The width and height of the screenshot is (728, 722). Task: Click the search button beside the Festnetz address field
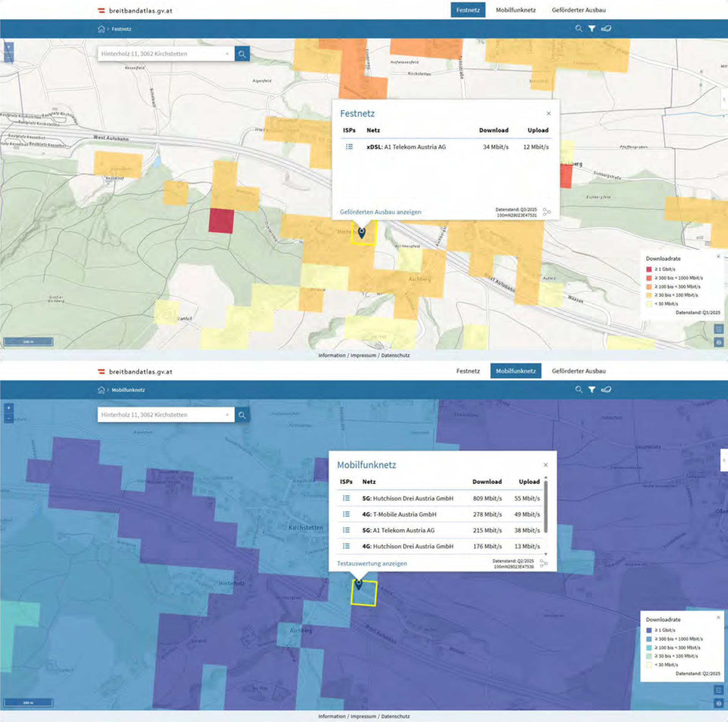point(242,54)
